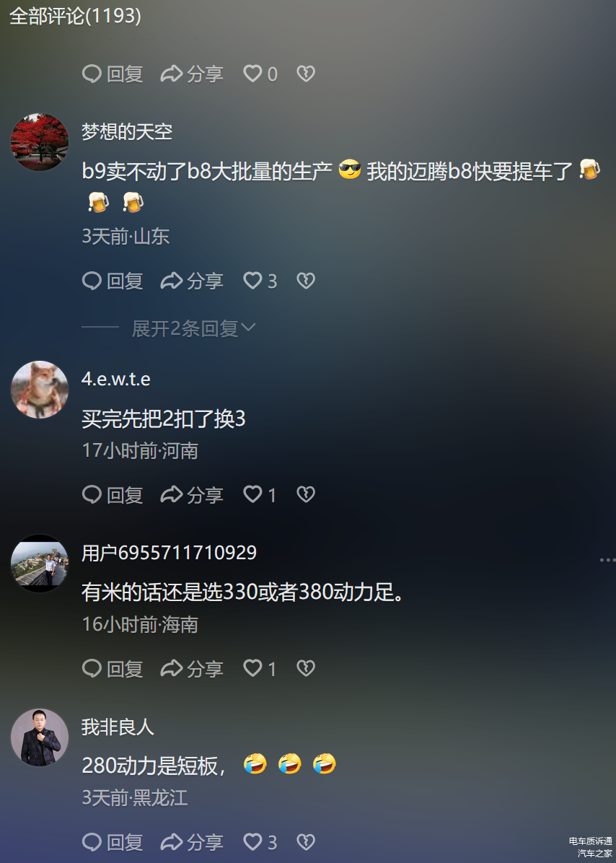The height and width of the screenshot is (863, 616).
Task: Reply to 我非良人's comment
Action: click(x=113, y=841)
